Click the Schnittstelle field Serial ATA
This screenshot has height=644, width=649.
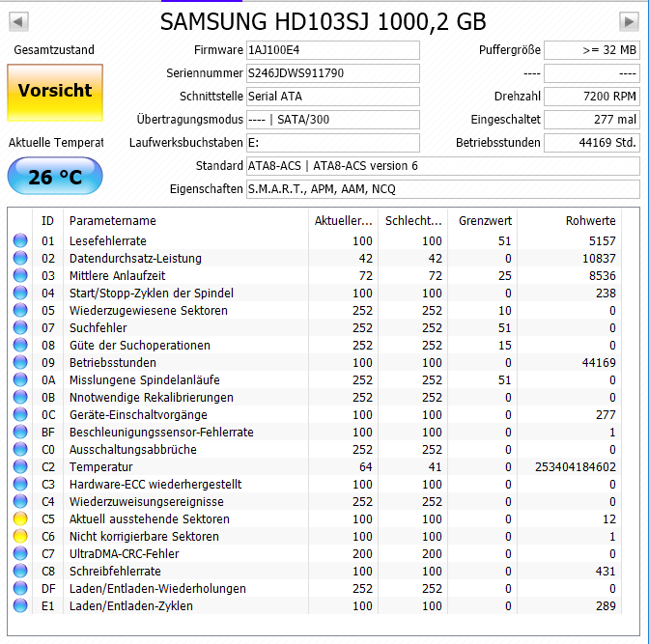(x=333, y=97)
